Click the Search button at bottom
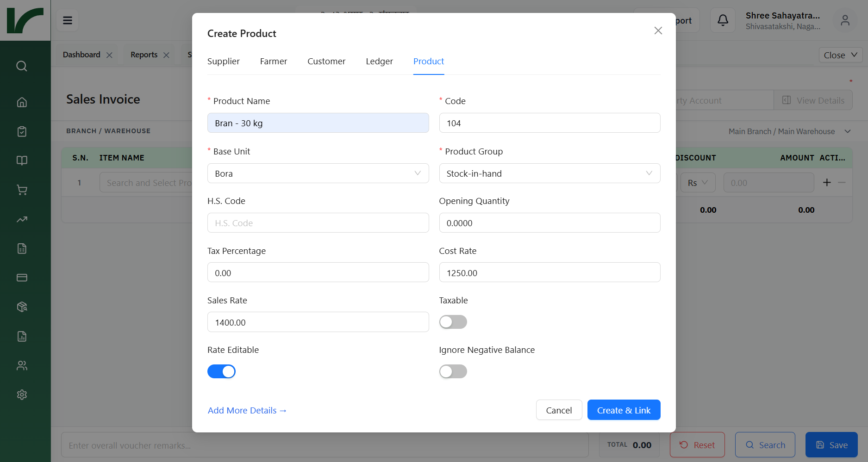Viewport: 868px width, 462px height. pos(765,445)
